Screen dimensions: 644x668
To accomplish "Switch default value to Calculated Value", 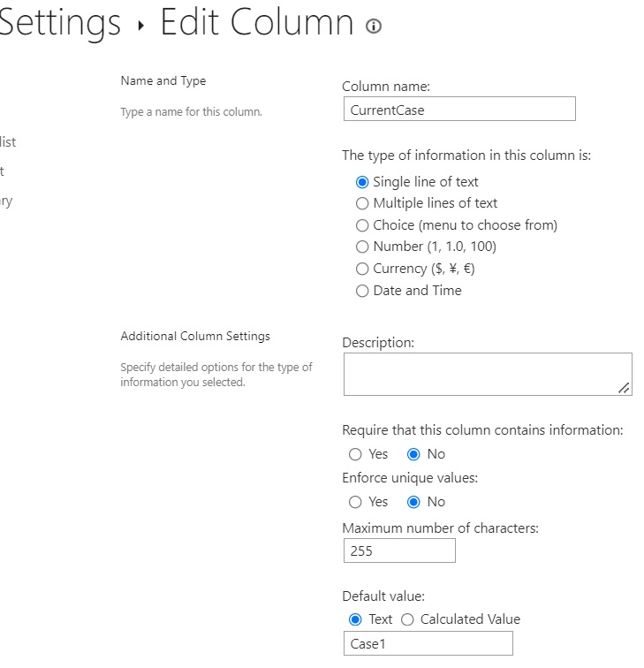I will pyautogui.click(x=407, y=619).
